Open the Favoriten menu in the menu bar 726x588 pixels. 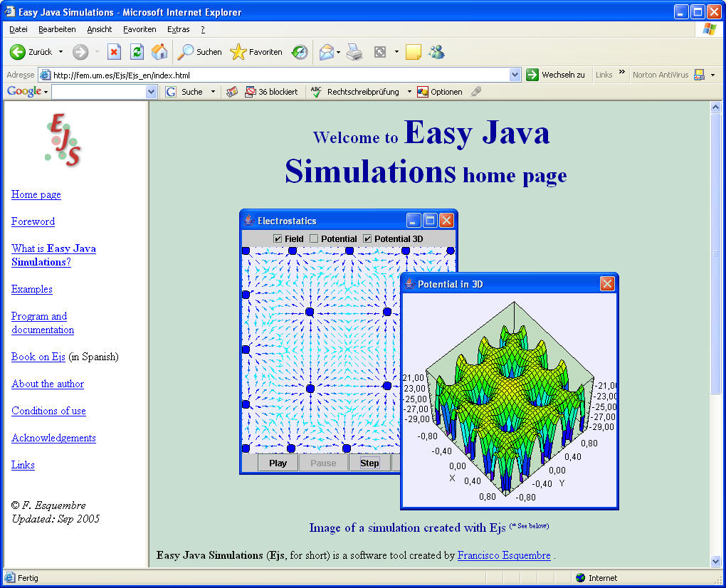coord(140,29)
